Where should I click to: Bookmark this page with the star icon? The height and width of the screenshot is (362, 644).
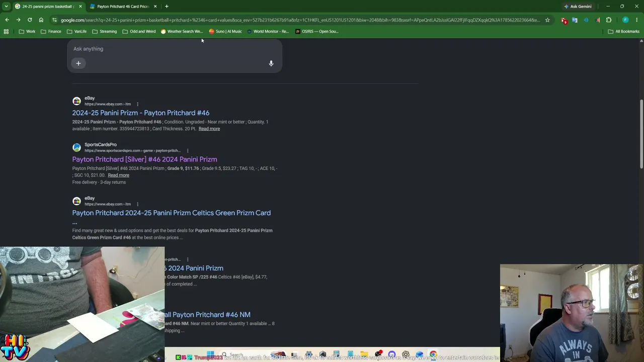[x=547, y=20]
